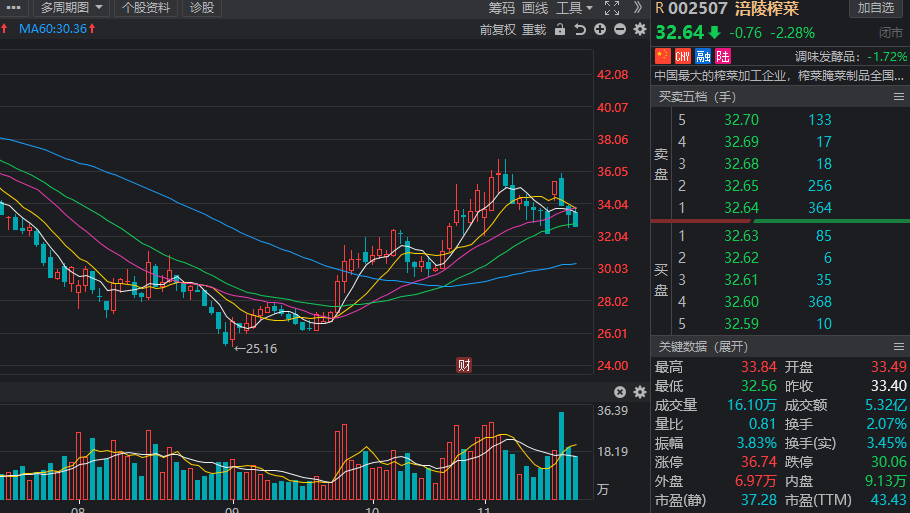Screen dimensions: 910x513
Task: Switch to the 诊股 tab
Action: [201, 8]
